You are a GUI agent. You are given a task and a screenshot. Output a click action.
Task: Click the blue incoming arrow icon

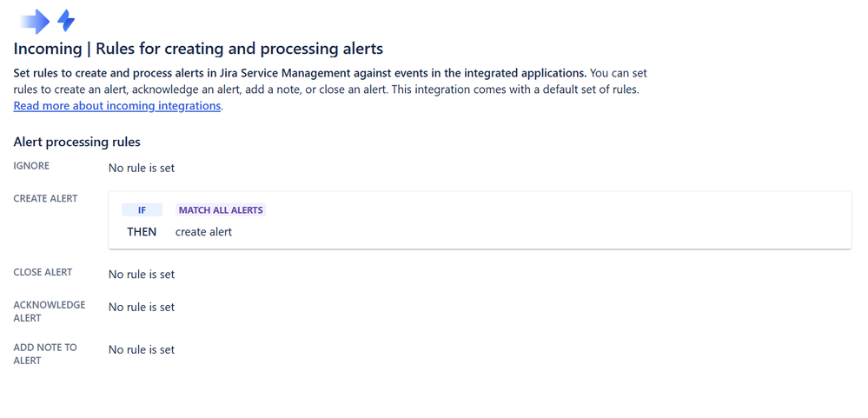click(35, 21)
